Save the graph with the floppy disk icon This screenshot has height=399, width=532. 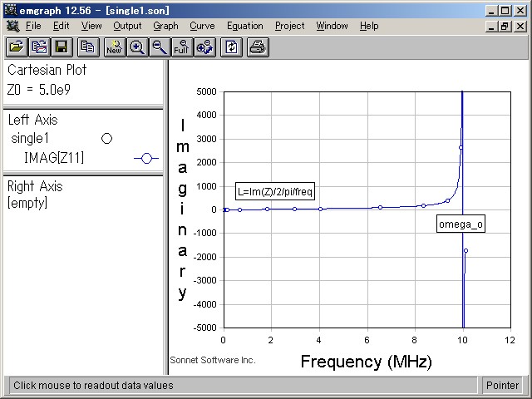[x=62, y=47]
